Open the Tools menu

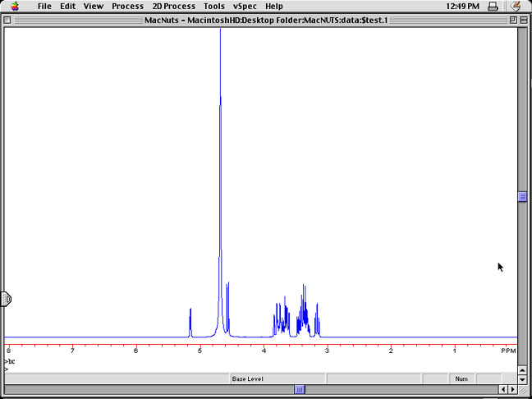[213, 6]
